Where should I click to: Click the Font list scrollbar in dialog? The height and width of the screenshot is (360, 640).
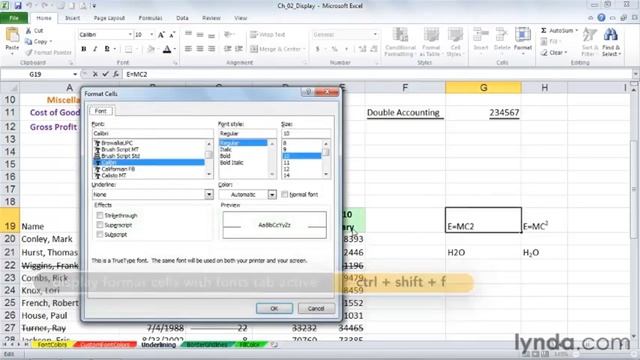(x=209, y=159)
